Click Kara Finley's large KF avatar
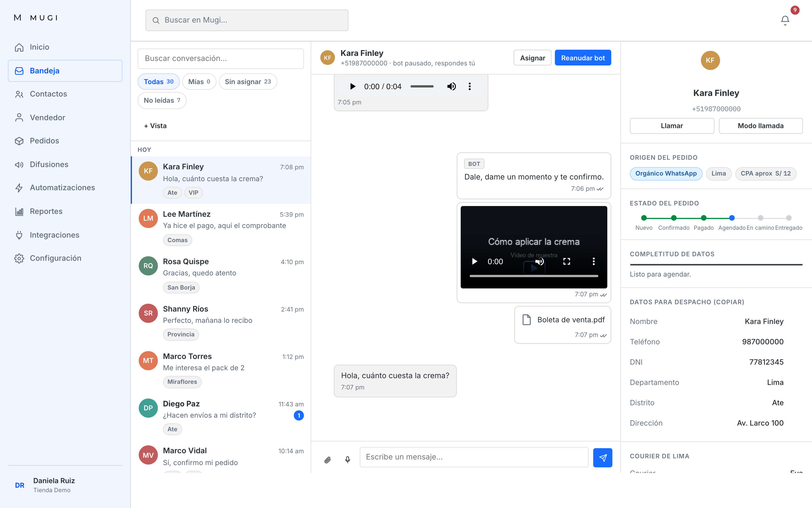The height and width of the screenshot is (508, 812). (710, 60)
